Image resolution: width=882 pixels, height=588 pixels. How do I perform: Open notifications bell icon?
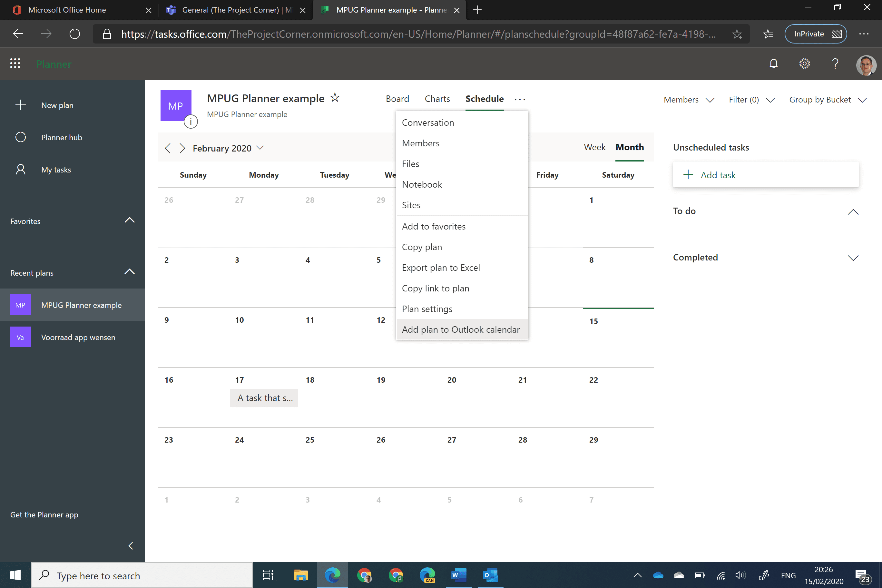tap(774, 64)
